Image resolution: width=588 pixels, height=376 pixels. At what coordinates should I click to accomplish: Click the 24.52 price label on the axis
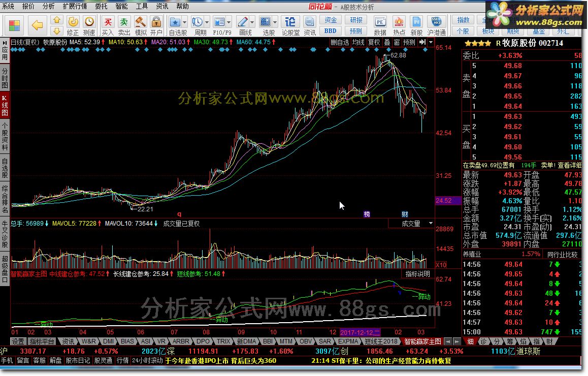tap(448, 201)
